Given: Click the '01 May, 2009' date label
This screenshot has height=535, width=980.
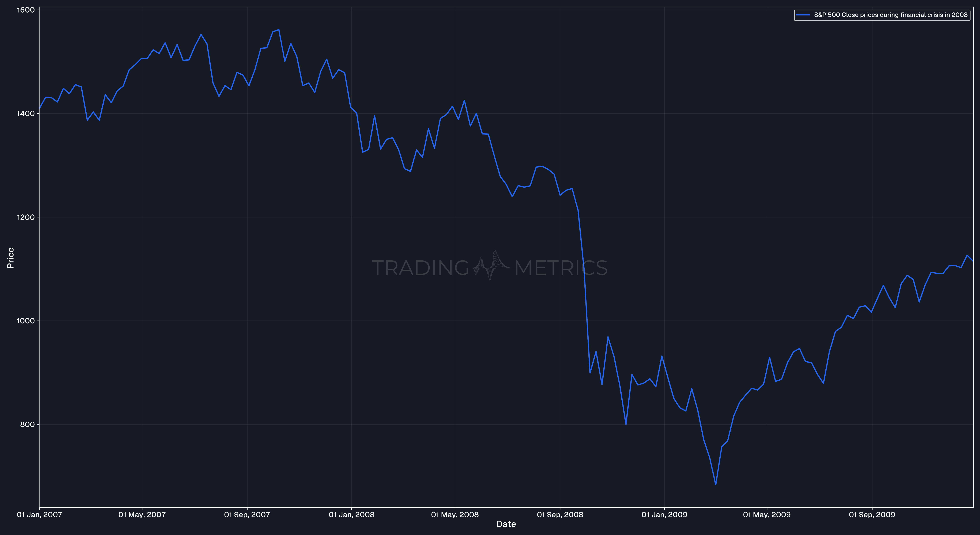Looking at the screenshot, I should 767,514.
